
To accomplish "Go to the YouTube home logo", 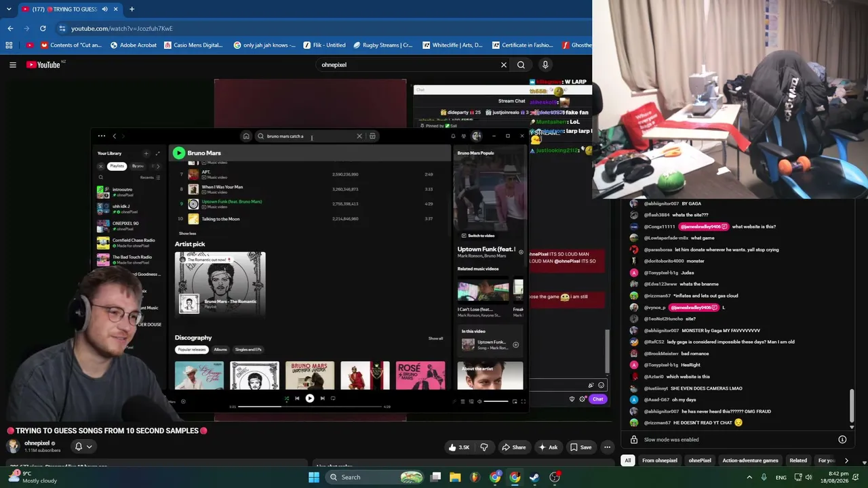I will coord(43,65).
